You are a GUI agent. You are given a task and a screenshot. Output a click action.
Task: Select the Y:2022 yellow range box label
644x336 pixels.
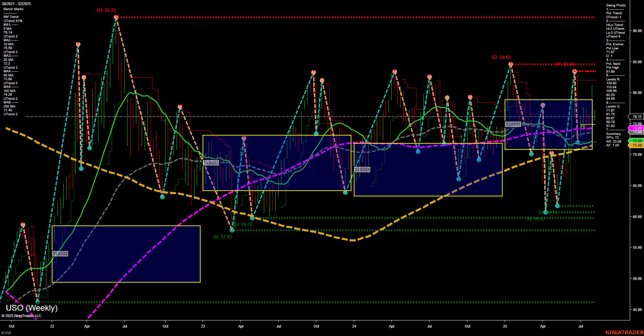coord(60,254)
